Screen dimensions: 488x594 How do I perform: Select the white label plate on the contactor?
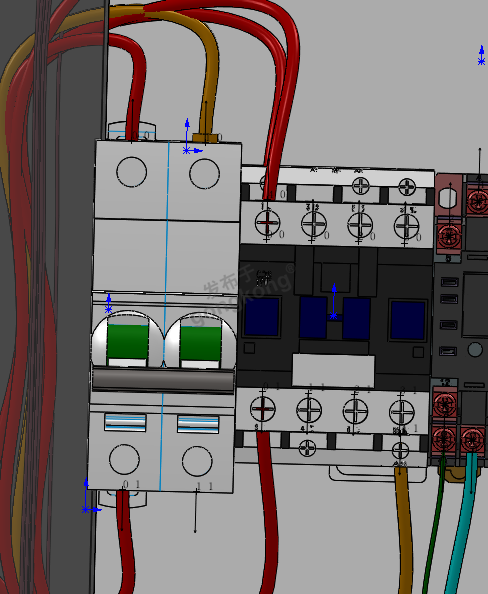tap(333, 371)
